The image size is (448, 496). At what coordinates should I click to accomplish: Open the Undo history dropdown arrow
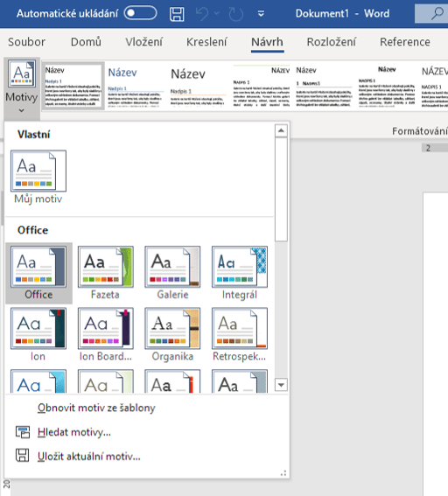tap(217, 13)
